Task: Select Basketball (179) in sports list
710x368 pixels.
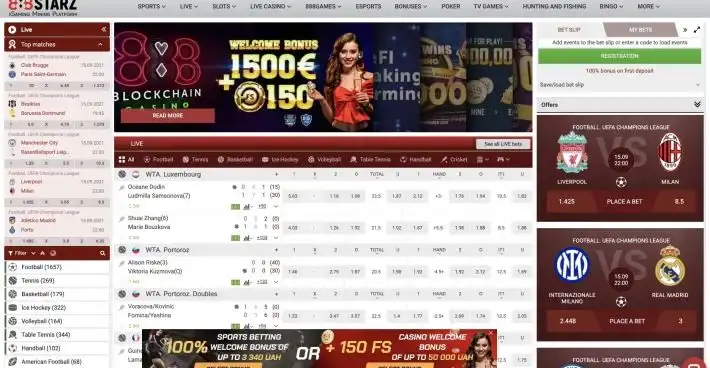Action: pyautogui.click(x=57, y=294)
